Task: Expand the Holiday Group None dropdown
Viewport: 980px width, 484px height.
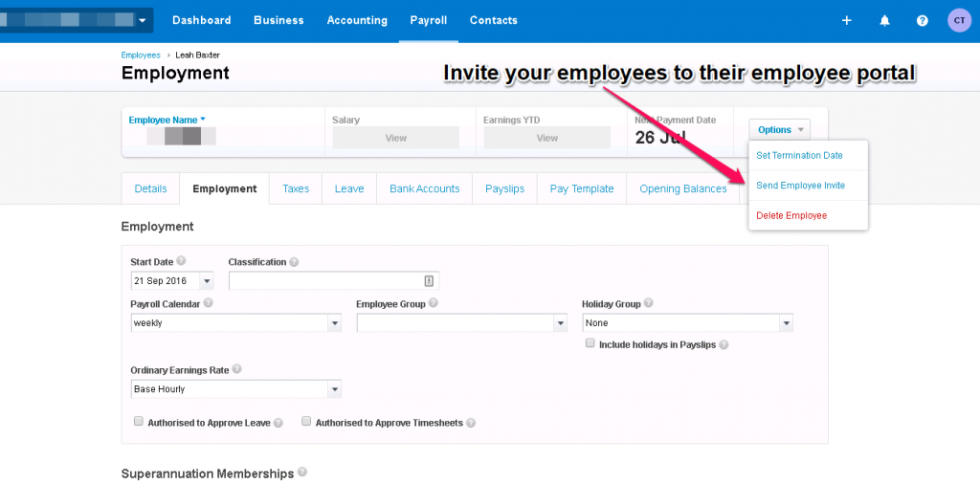Action: click(787, 323)
